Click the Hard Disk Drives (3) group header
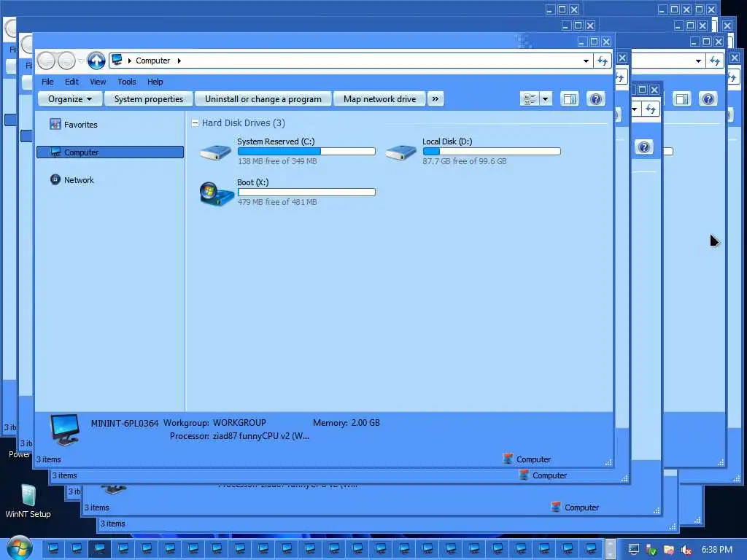The width and height of the screenshot is (747, 560). click(244, 122)
